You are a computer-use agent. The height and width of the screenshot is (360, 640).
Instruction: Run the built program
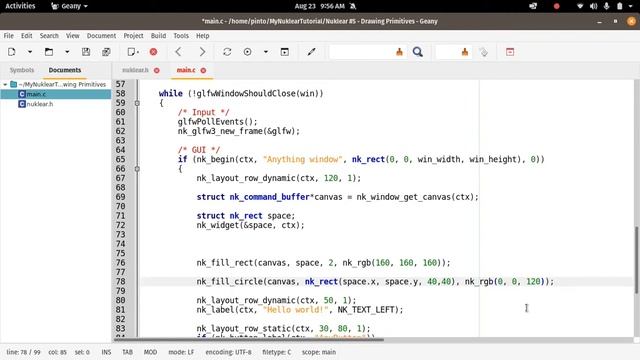pos(285,52)
